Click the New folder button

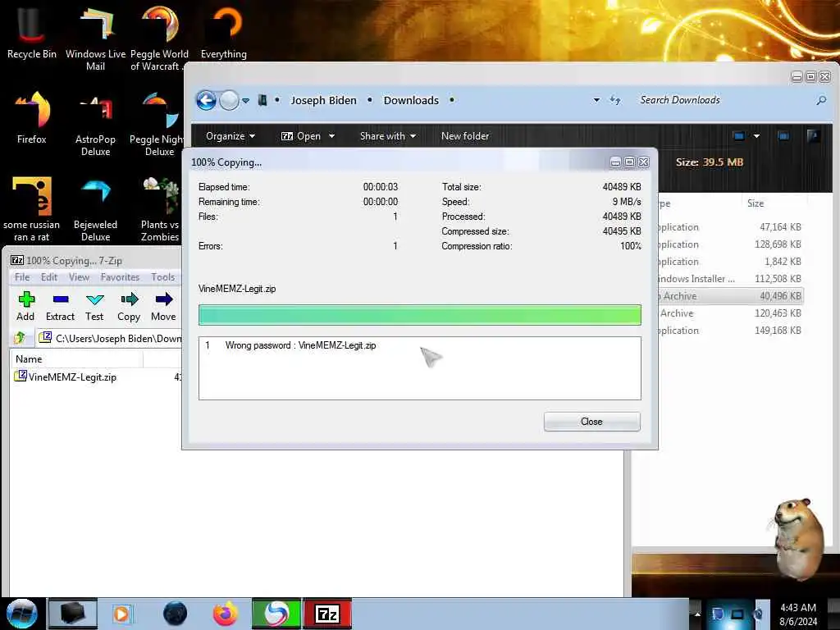pyautogui.click(x=465, y=136)
